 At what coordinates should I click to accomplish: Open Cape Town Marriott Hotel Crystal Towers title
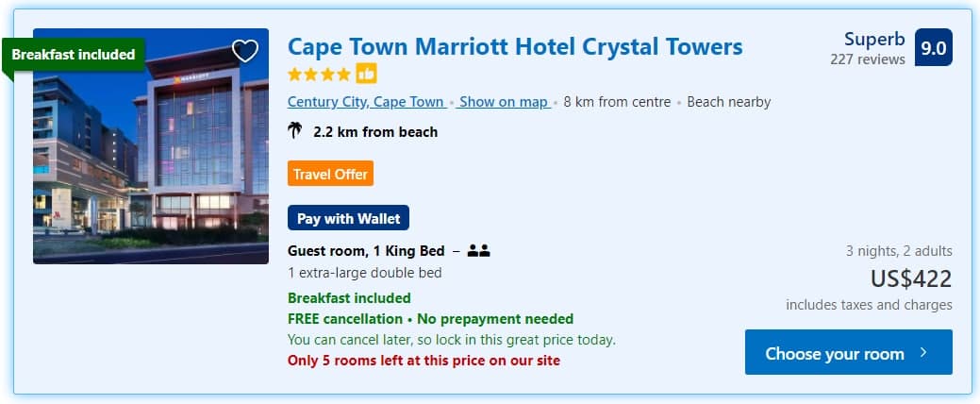(515, 46)
